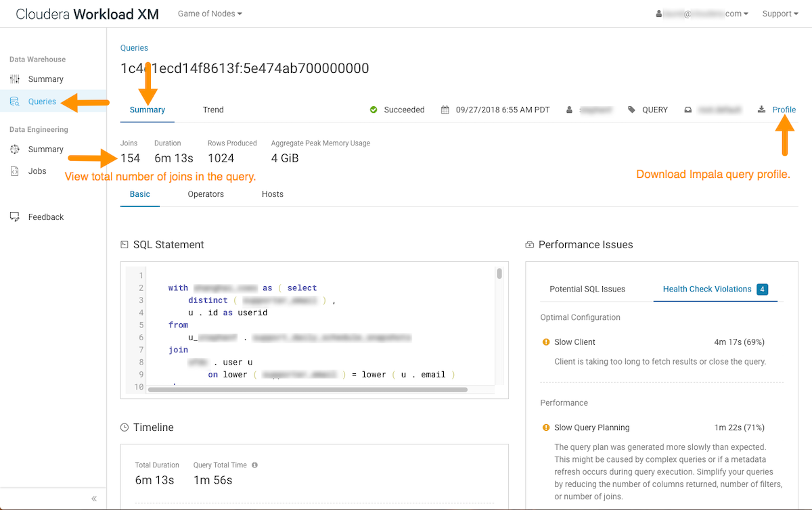Image resolution: width=812 pixels, height=510 pixels.
Task: Click the Queries sidebar icon
Action: tap(15, 101)
